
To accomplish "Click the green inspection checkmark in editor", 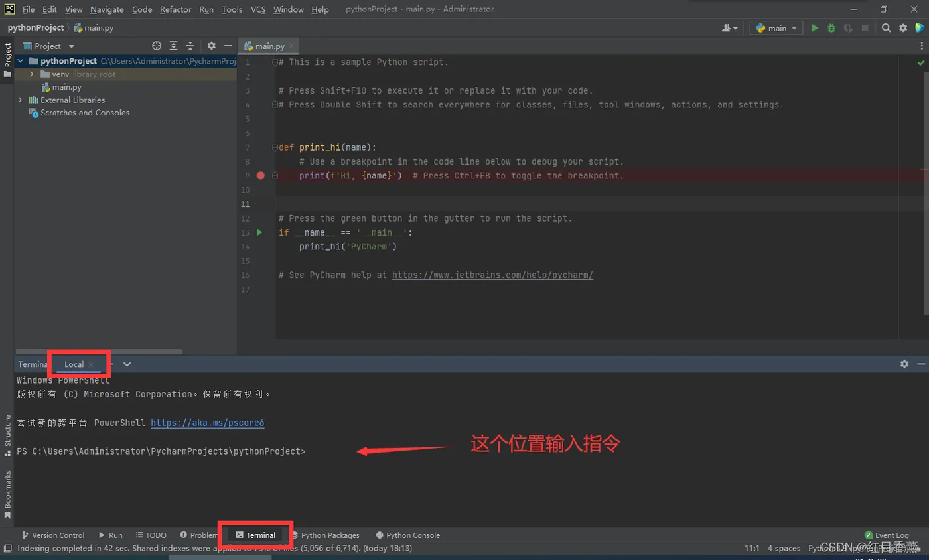I will tap(921, 62).
